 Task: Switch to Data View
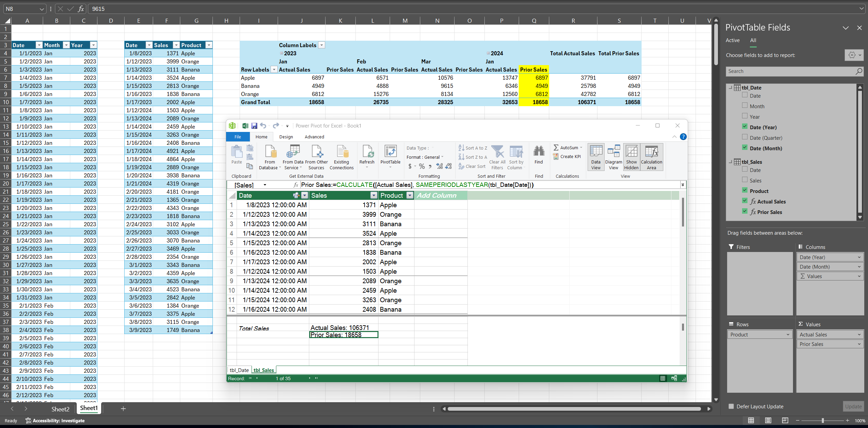(x=596, y=157)
